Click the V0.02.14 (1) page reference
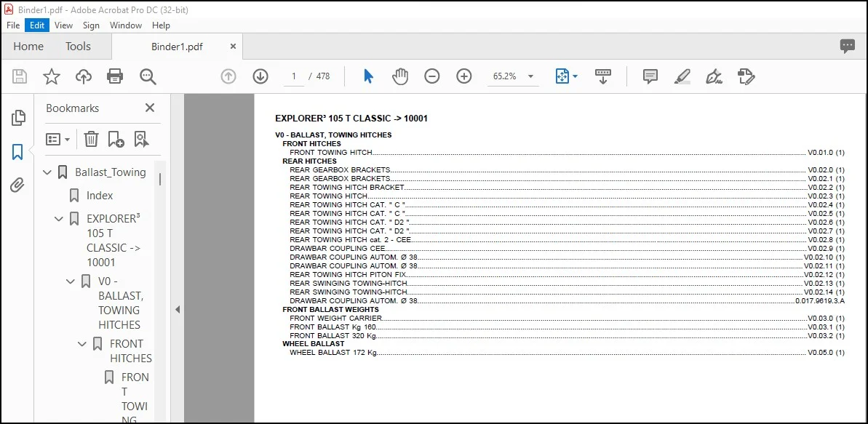868x424 pixels. (824, 292)
